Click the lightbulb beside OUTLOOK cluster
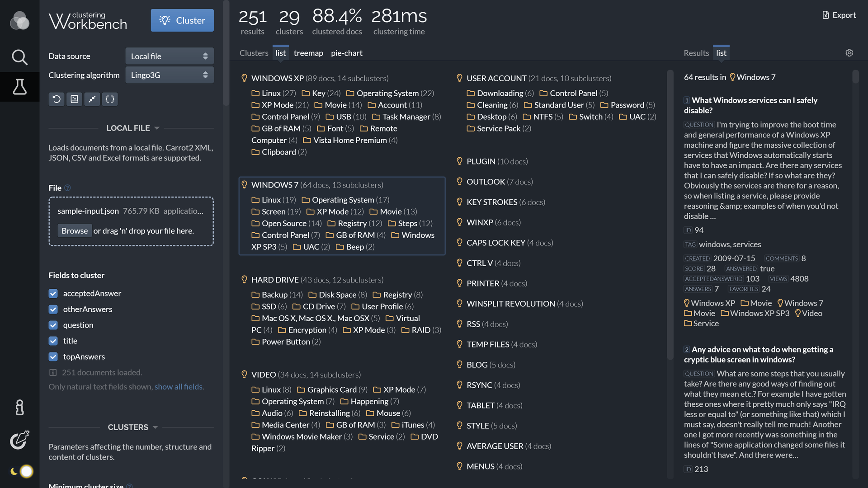 [x=459, y=181]
